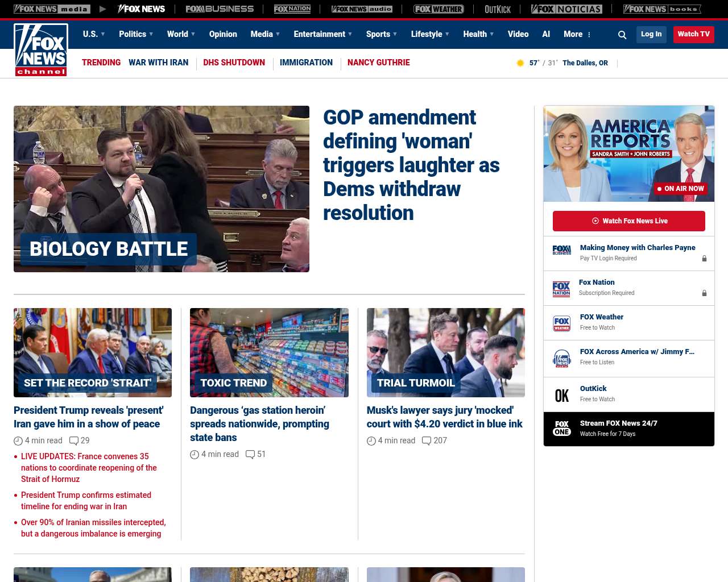
Task: Open the Video section
Action: [518, 34]
